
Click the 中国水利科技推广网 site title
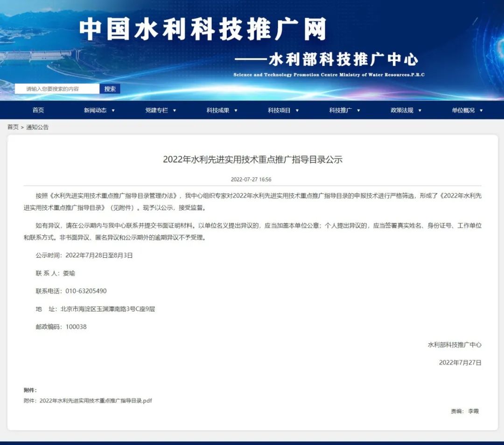(203, 29)
